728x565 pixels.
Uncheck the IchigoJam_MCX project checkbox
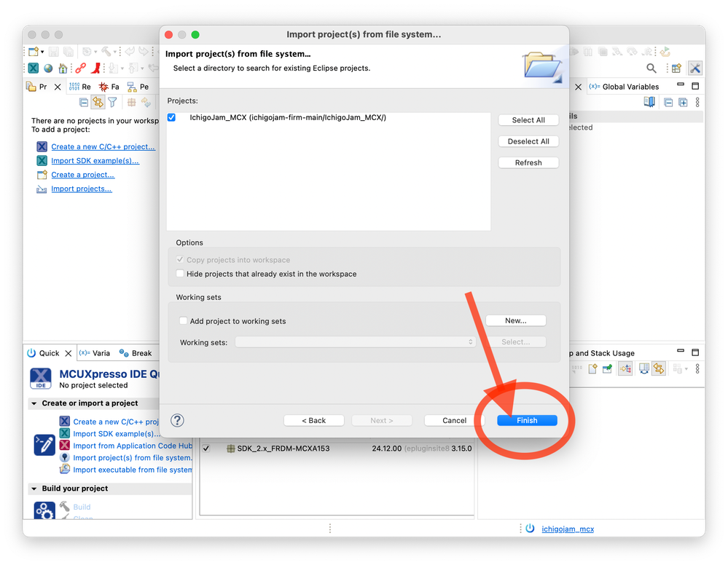pos(172,117)
